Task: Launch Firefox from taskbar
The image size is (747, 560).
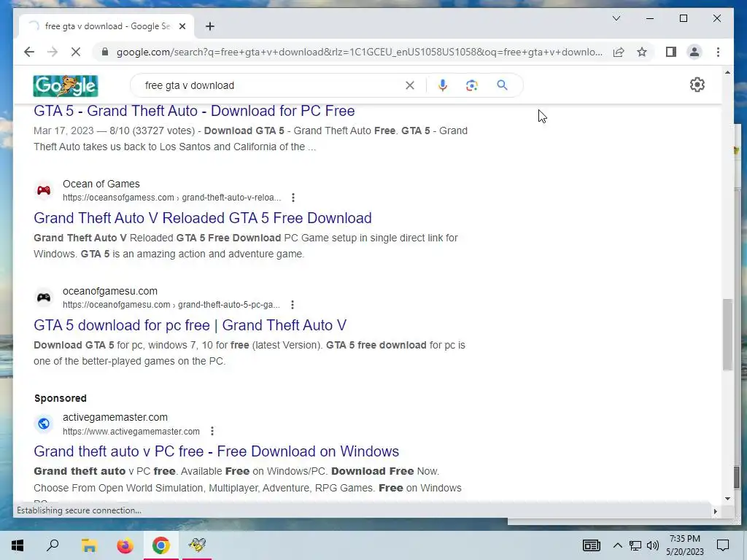Action: (125, 545)
